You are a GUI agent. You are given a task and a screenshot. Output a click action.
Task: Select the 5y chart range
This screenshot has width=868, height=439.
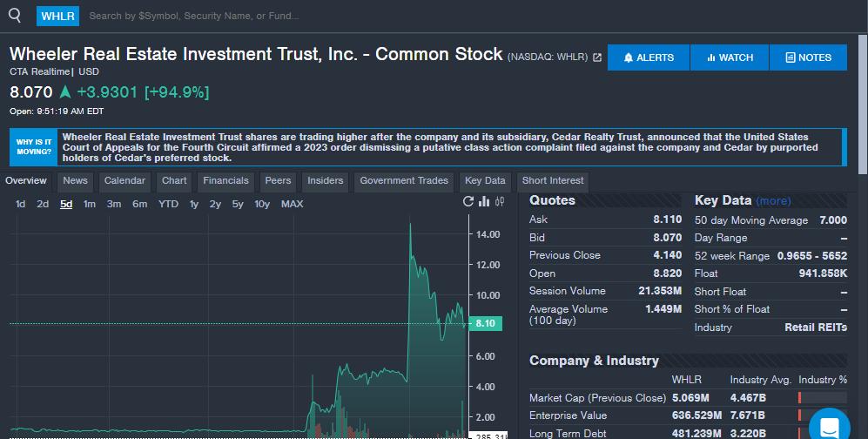click(238, 205)
